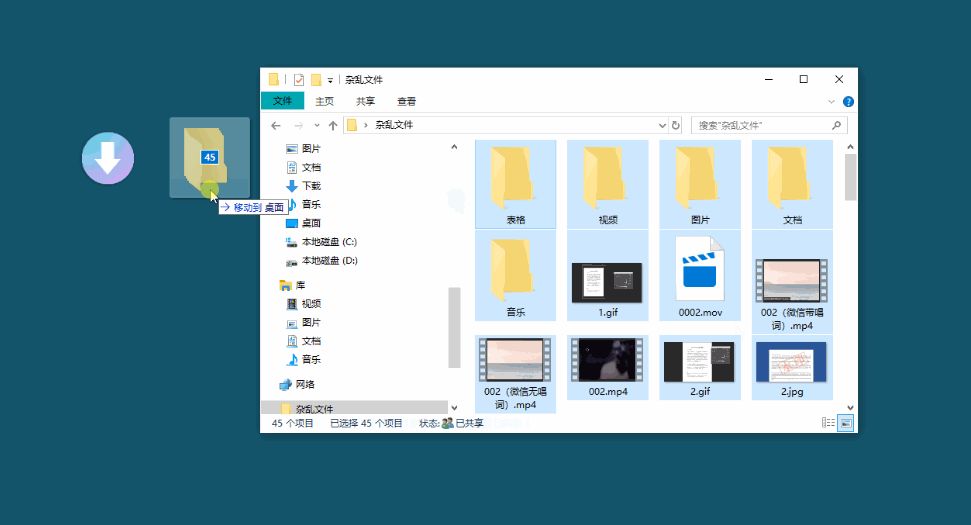Click the quick access properties checkmark icon

299,79
